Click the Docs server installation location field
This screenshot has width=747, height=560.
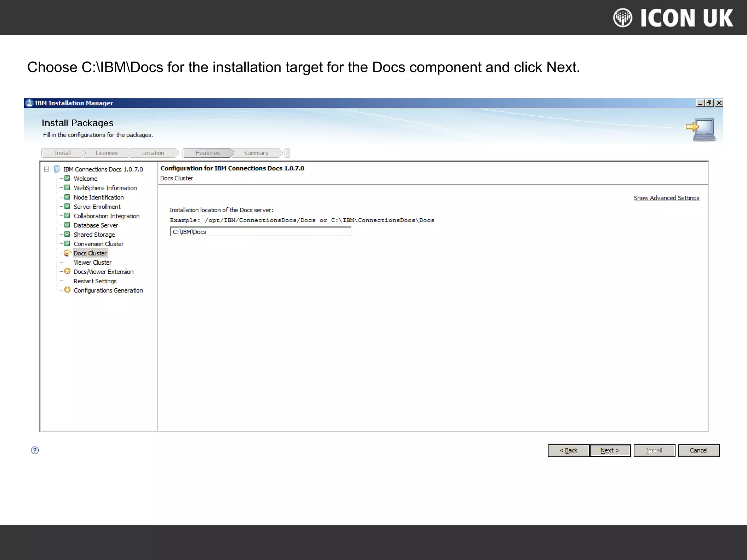pyautogui.click(x=260, y=232)
